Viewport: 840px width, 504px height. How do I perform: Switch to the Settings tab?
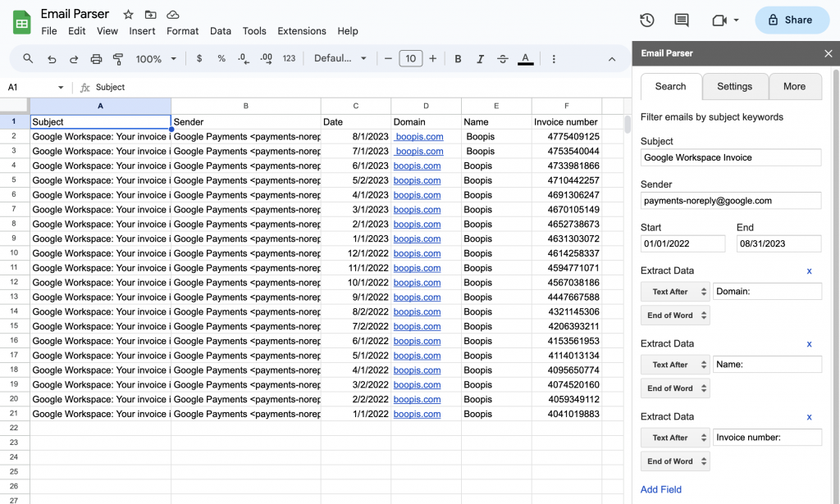tap(734, 86)
